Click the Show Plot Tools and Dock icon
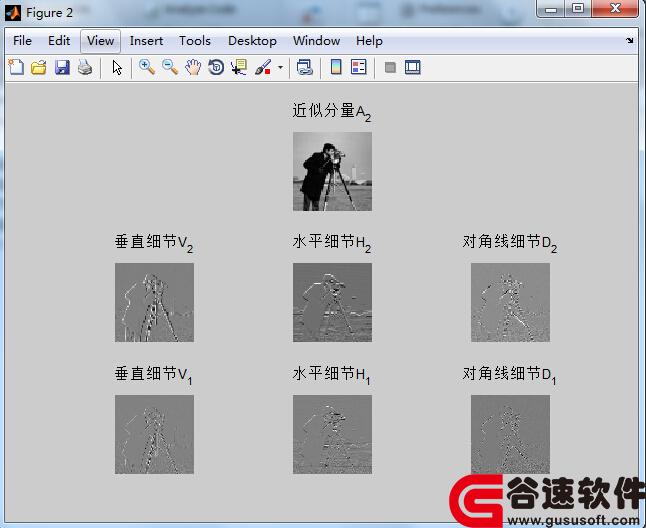Image resolution: width=646 pixels, height=528 pixels. tap(412, 67)
